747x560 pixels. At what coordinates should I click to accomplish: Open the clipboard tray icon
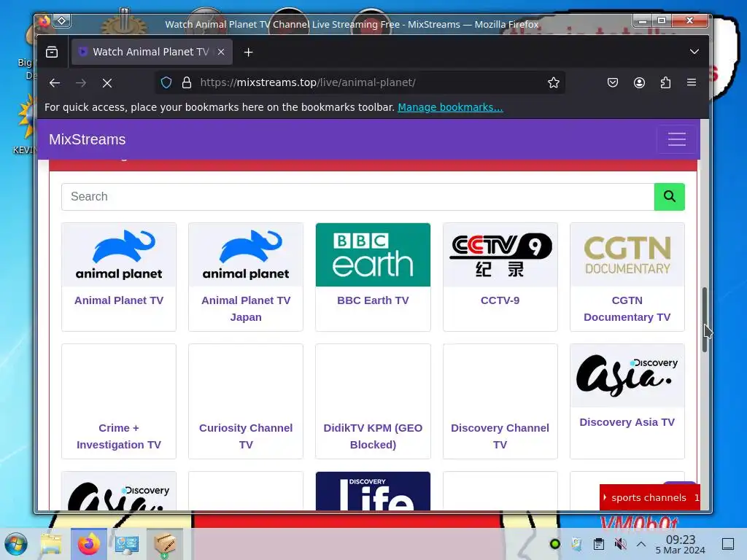tap(599, 544)
